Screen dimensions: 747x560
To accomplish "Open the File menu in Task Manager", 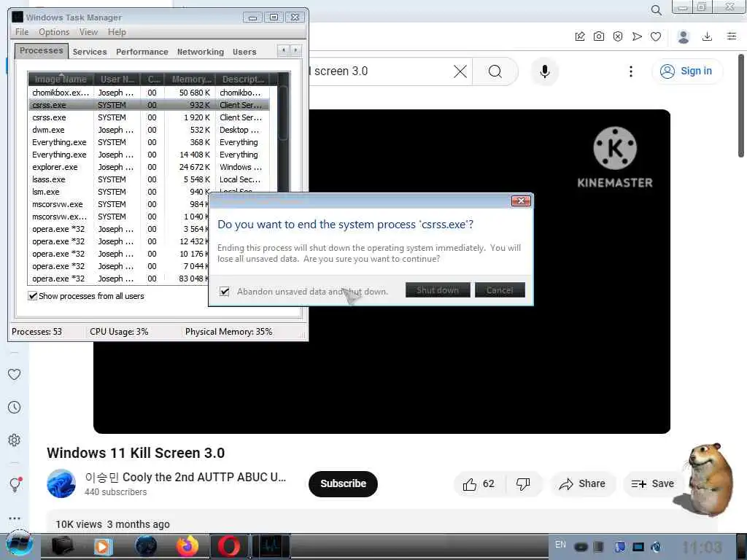I will (22, 32).
